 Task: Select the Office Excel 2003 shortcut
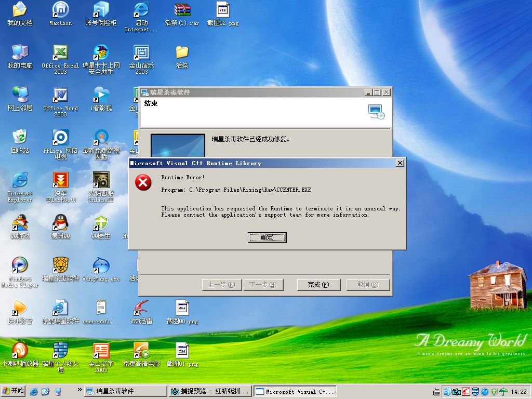[x=60, y=59]
